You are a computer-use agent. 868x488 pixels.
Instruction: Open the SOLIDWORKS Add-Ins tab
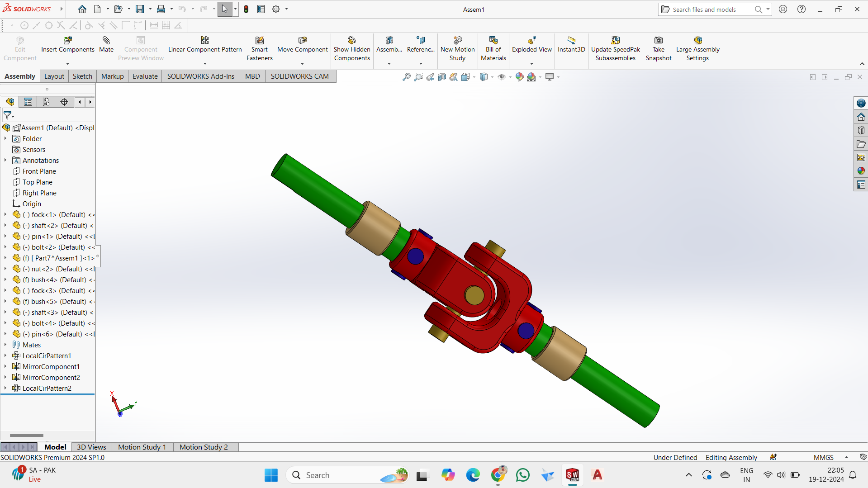(x=201, y=76)
